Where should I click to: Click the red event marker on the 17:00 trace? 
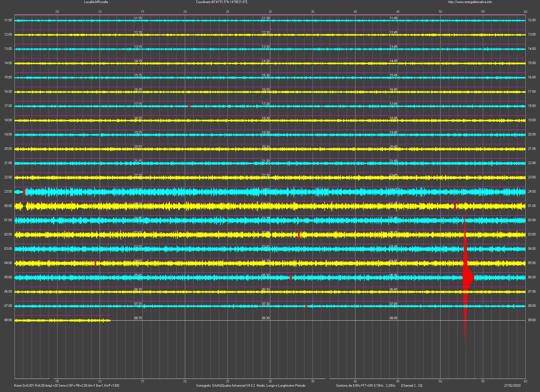(189, 106)
